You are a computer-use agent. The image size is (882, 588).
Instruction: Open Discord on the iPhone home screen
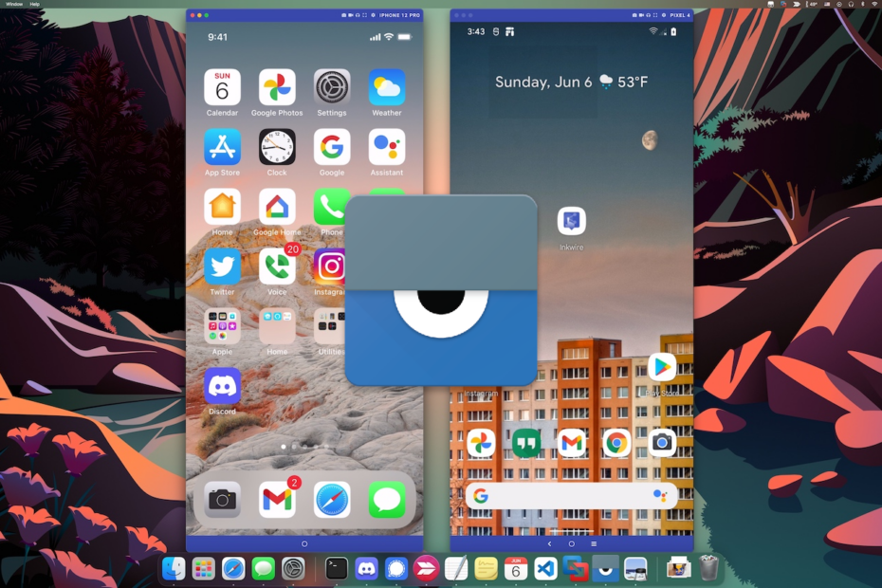[222, 386]
